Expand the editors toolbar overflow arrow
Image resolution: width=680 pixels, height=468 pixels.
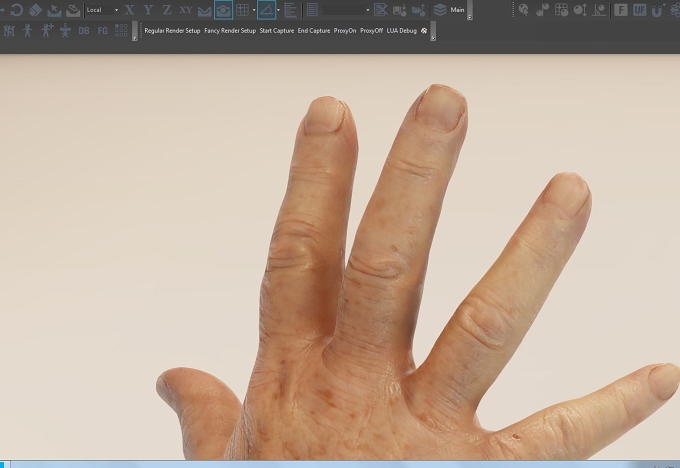[135, 38]
